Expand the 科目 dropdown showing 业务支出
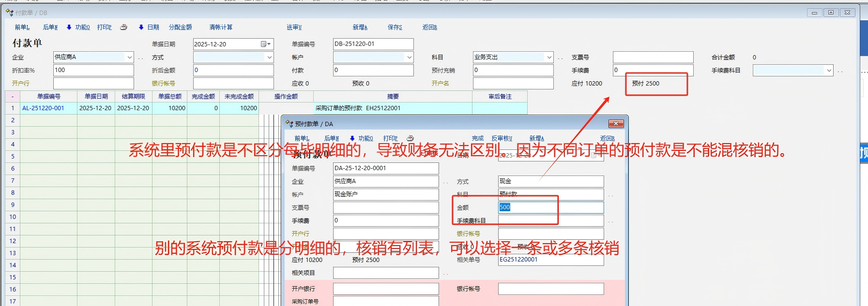Image resolution: width=868 pixels, height=306 pixels. [x=549, y=57]
